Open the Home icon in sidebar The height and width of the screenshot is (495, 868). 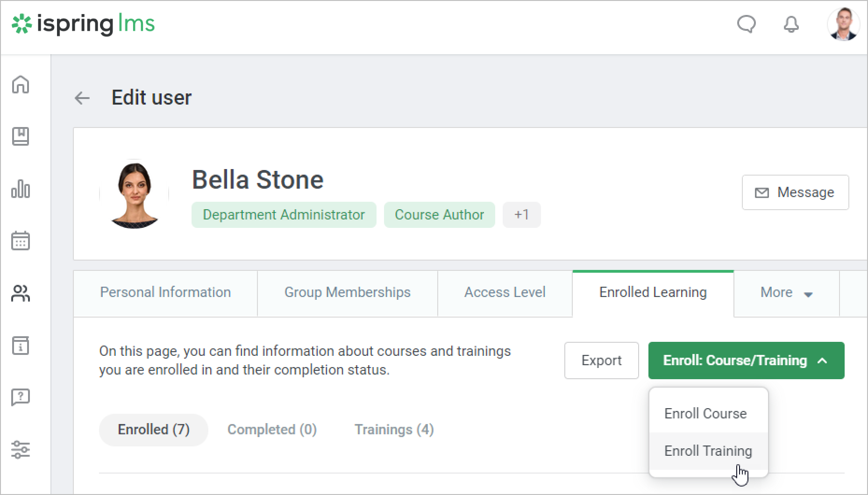point(21,85)
